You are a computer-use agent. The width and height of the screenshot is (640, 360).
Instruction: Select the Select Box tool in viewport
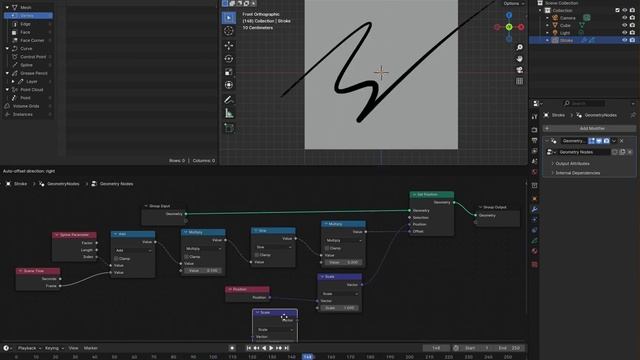pyautogui.click(x=229, y=18)
